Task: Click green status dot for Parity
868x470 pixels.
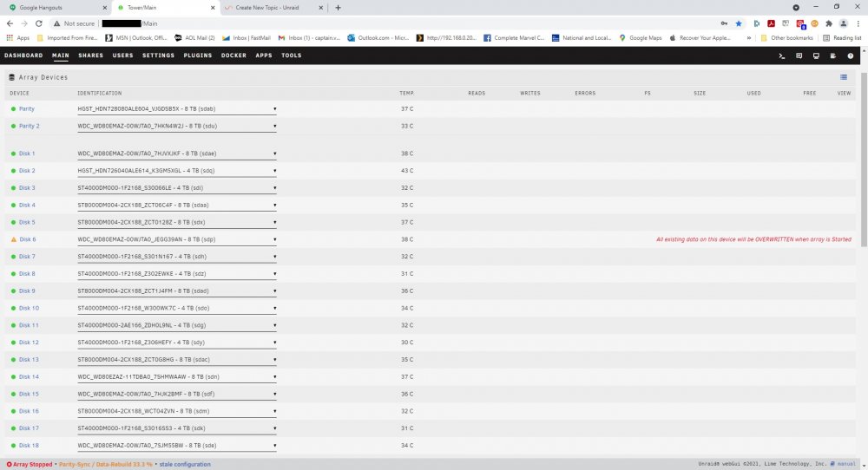Action: click(13, 109)
